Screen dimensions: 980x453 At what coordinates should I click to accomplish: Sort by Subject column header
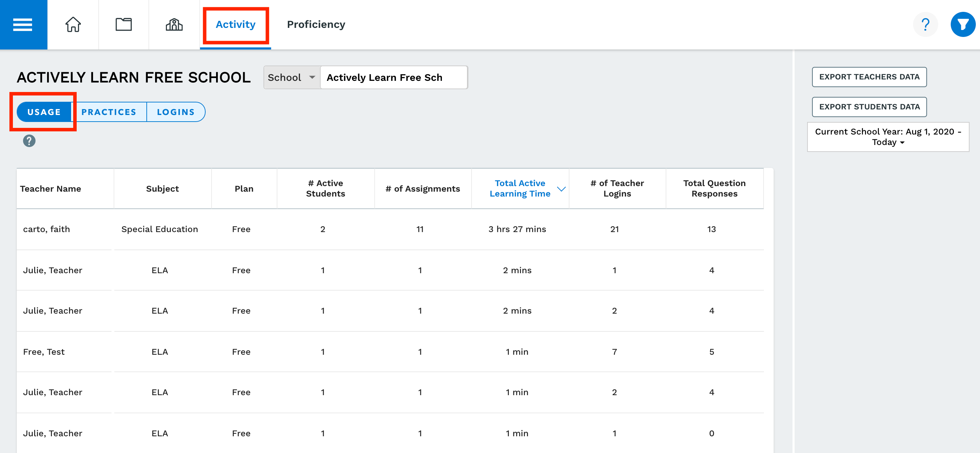tap(162, 189)
